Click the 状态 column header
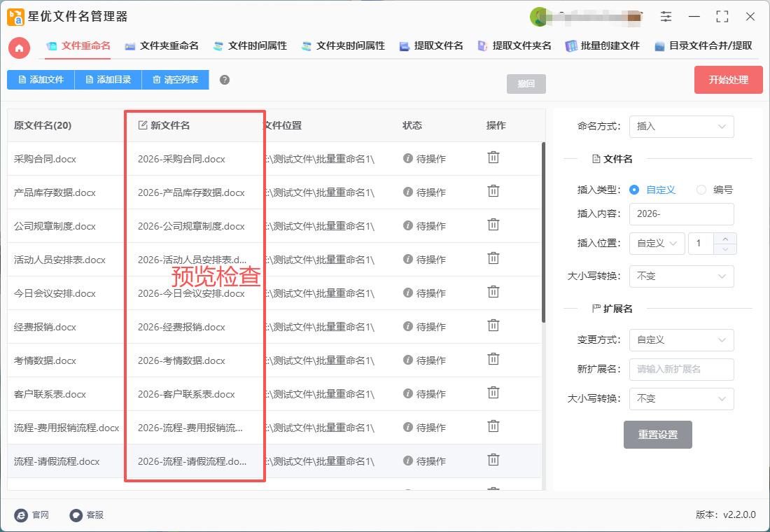Image resolution: width=770 pixels, height=532 pixels. point(412,125)
